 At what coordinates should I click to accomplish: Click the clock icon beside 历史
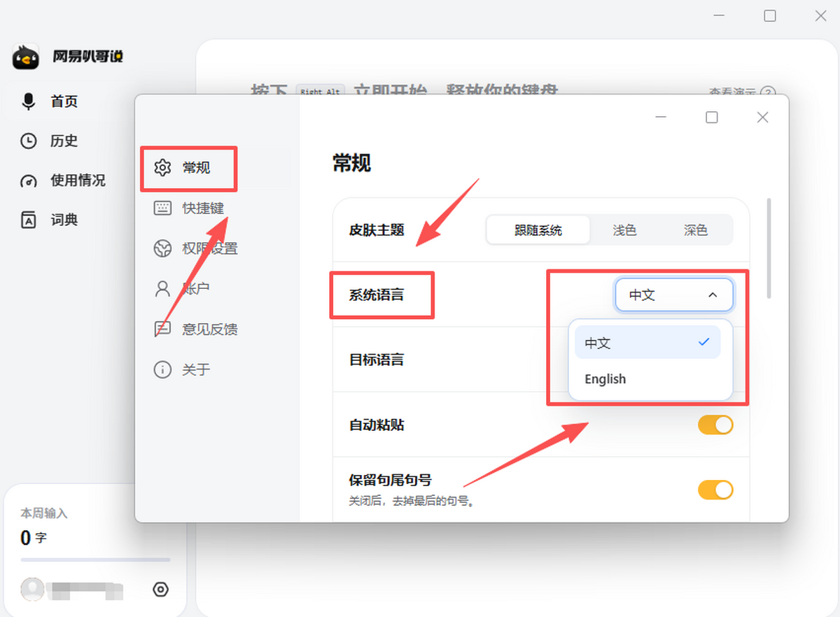point(29,141)
